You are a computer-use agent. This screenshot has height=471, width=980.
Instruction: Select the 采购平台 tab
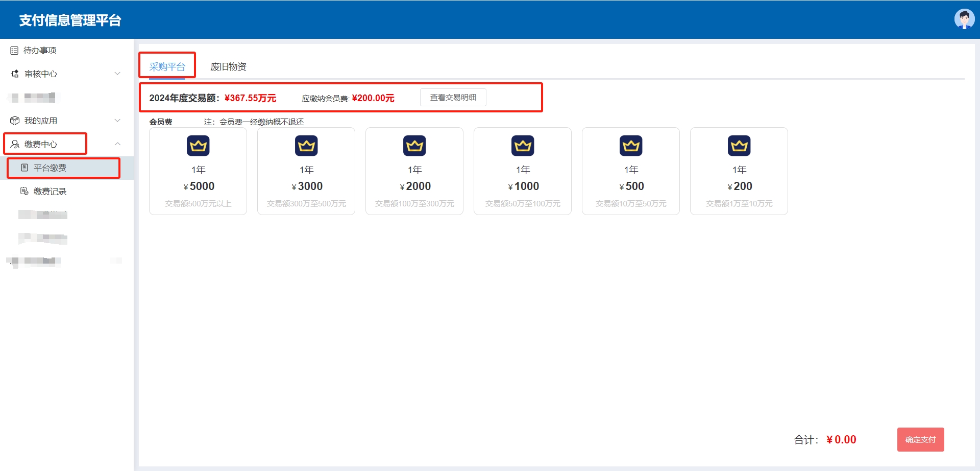(167, 67)
